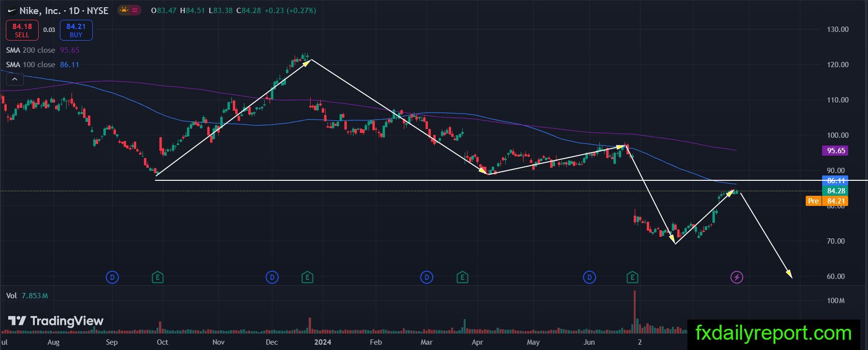Click the 120.00 price axis label

838,65
